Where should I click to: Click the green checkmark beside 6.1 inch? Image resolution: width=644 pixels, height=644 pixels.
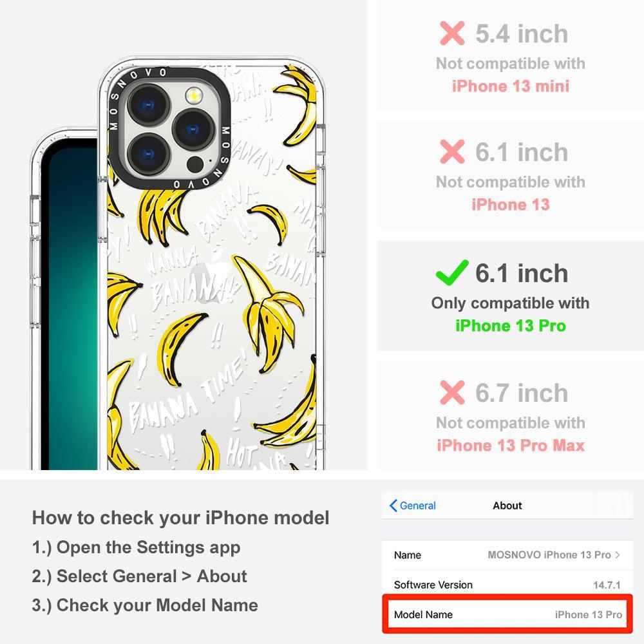coord(452,272)
